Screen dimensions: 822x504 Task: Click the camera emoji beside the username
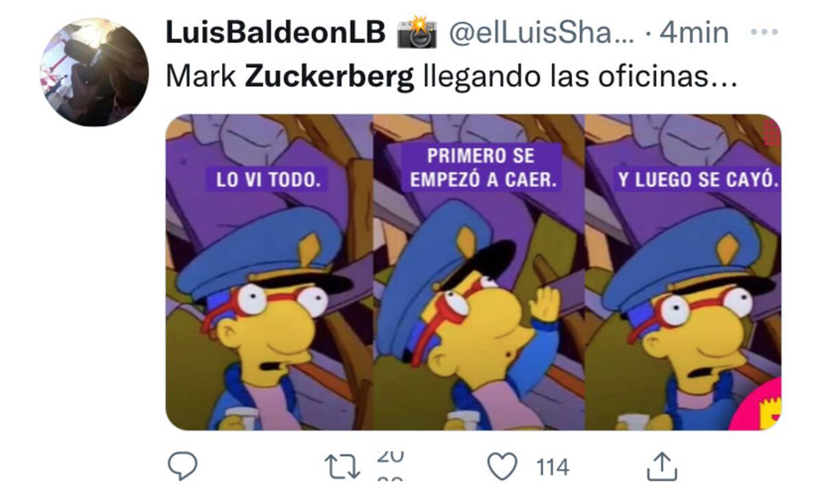(x=416, y=34)
